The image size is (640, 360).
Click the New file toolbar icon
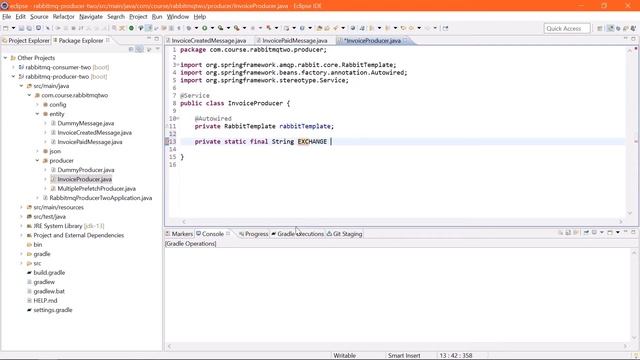pos(6,28)
